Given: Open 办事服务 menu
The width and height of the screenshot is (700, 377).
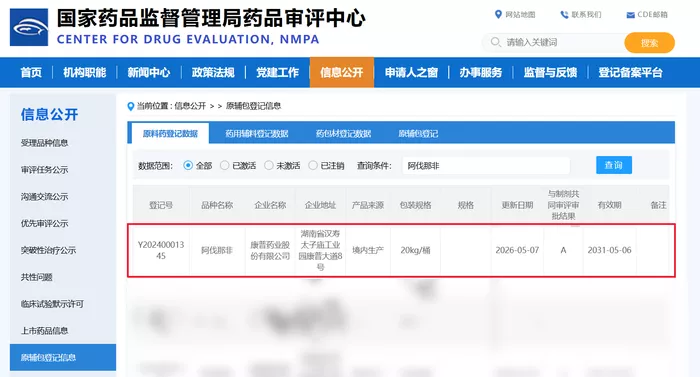Looking at the screenshot, I should (481, 72).
